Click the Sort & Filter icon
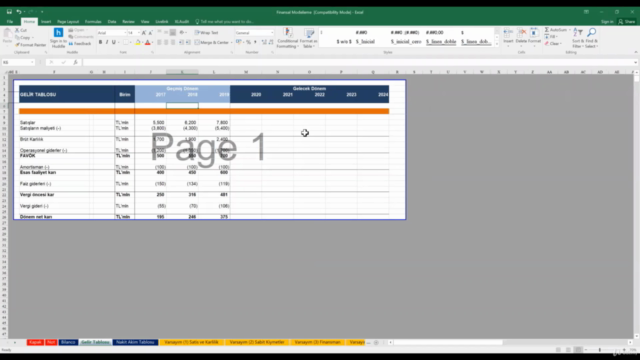 (x=578, y=33)
